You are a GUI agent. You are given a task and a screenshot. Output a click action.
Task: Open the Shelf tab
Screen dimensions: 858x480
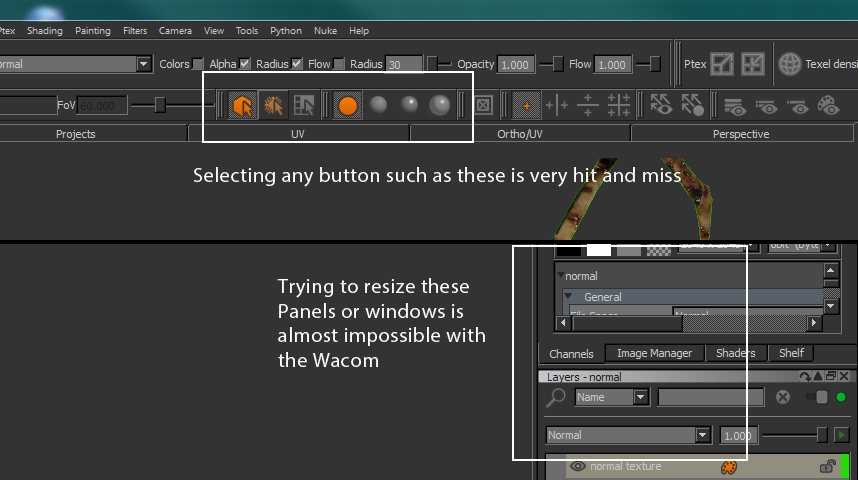pyautogui.click(x=791, y=353)
